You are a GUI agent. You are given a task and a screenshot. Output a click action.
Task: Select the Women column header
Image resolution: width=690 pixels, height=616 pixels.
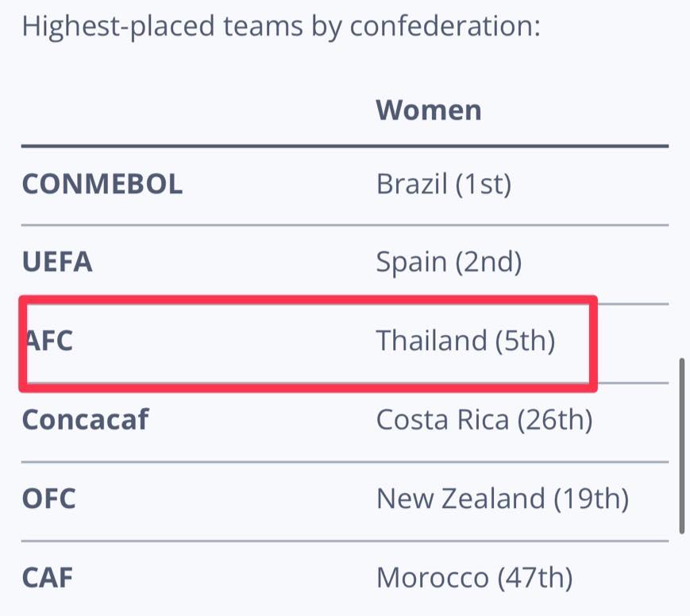click(429, 110)
